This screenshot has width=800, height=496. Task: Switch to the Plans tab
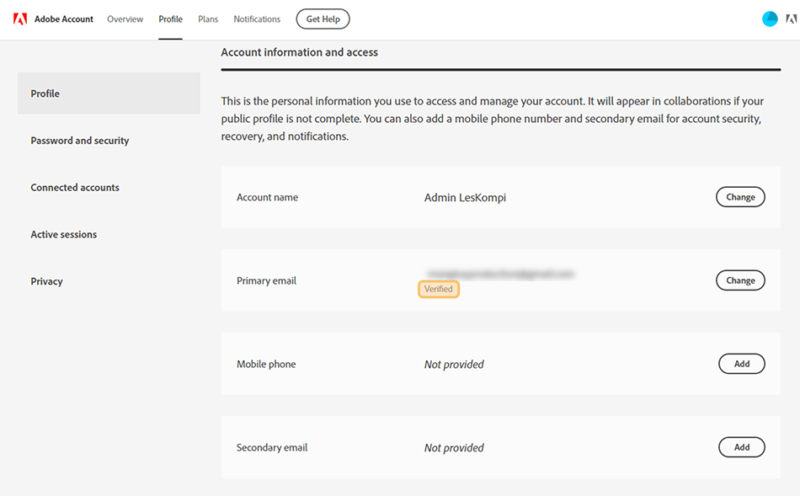point(208,19)
